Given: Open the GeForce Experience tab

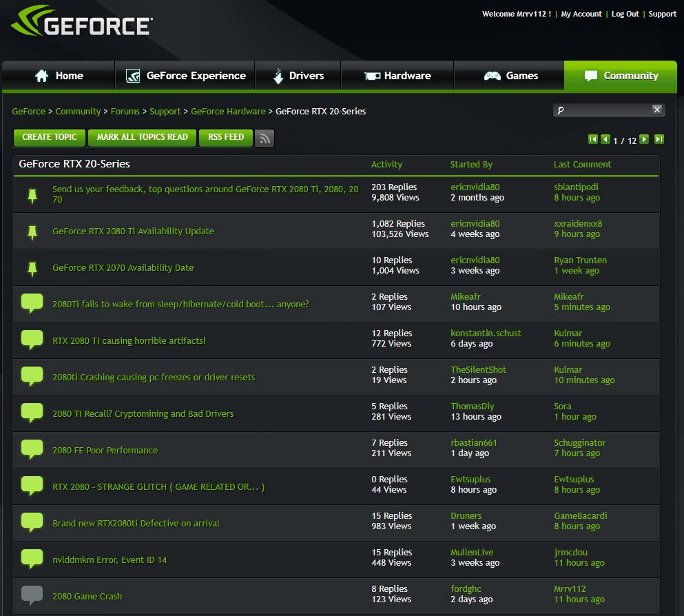Looking at the screenshot, I should point(186,76).
